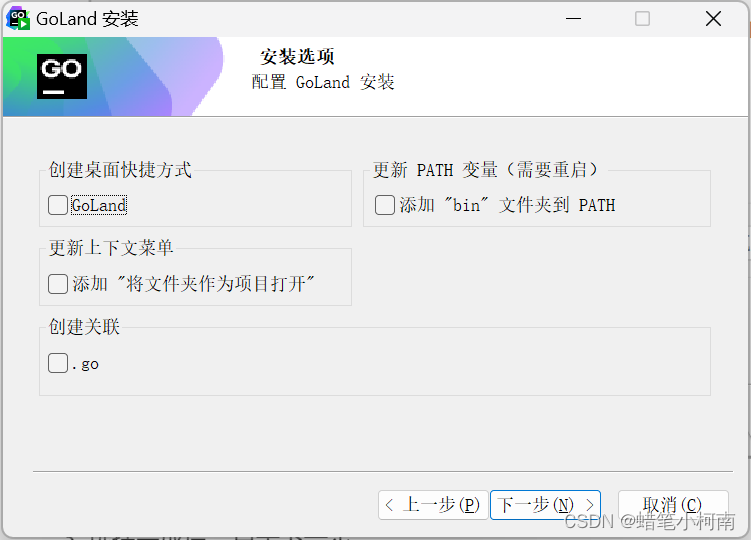Click the 创建桌面快捷方式 group label
Image resolution: width=751 pixels, height=540 pixels.
pos(120,170)
